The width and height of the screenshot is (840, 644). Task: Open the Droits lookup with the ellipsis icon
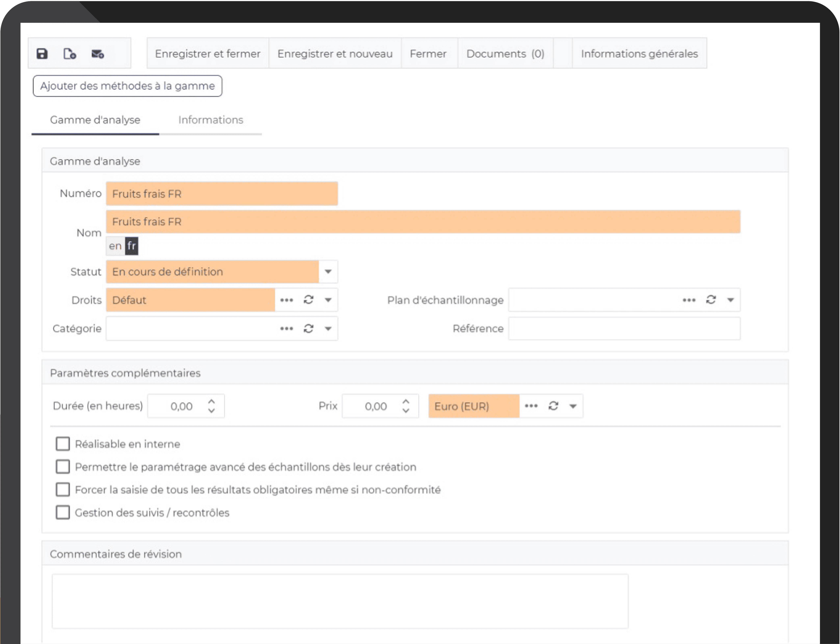click(287, 300)
